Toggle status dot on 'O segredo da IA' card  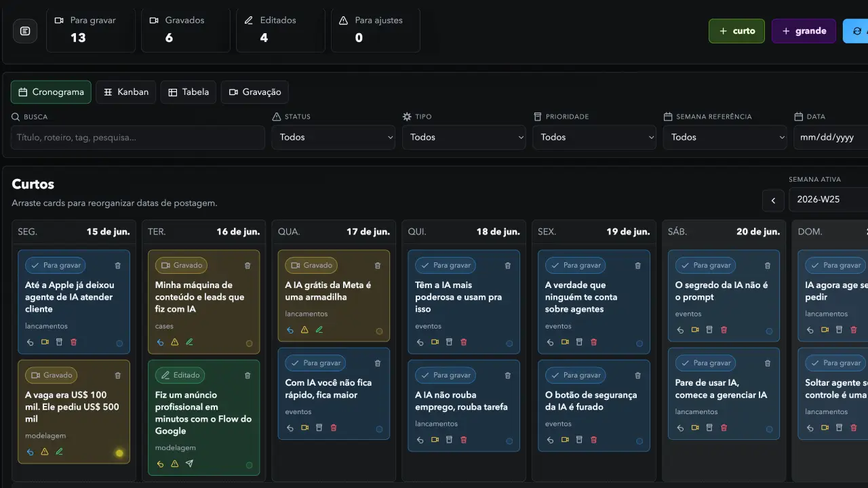coord(769,331)
